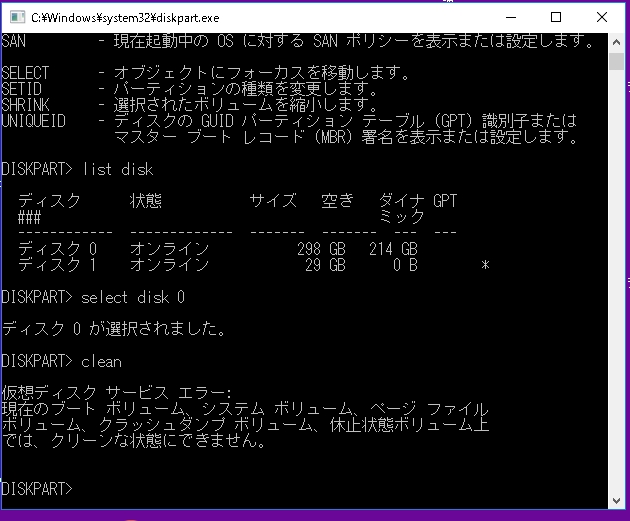Viewport: 630px width, 521px height.
Task: Click the 'ディスク 1' row label
Action: coord(57,265)
